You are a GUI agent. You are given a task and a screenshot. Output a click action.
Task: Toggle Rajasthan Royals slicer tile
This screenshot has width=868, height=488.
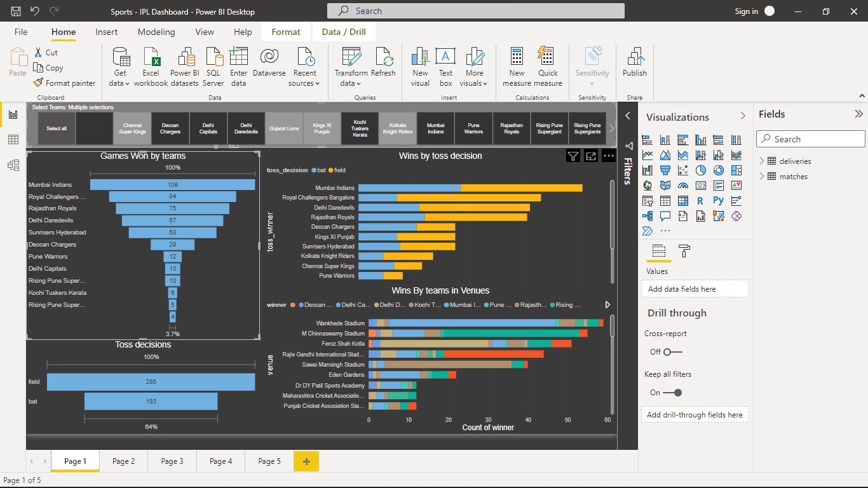click(x=512, y=128)
